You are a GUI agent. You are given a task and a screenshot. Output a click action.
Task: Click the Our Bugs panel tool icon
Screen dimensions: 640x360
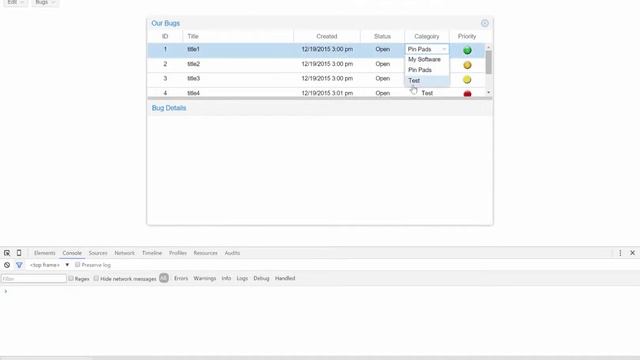tap(484, 23)
